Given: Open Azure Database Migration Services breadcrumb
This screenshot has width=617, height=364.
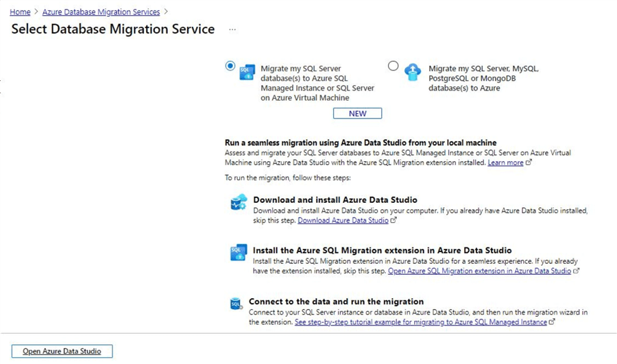Looking at the screenshot, I should point(101,12).
